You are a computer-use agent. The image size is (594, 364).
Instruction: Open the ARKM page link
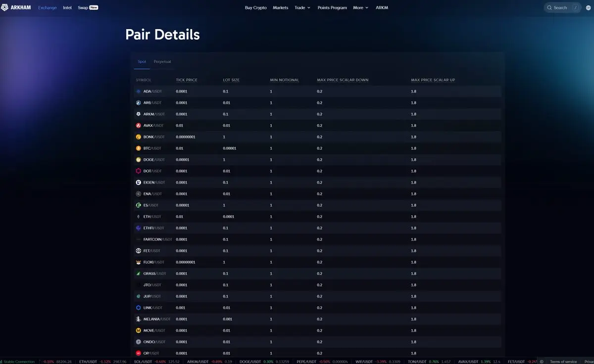pos(382,8)
